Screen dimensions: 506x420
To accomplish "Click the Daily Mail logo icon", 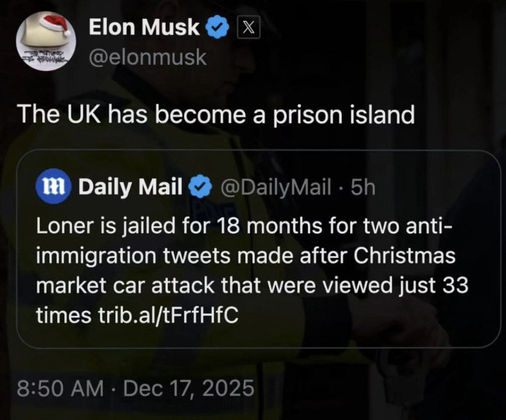I will coord(53,187).
